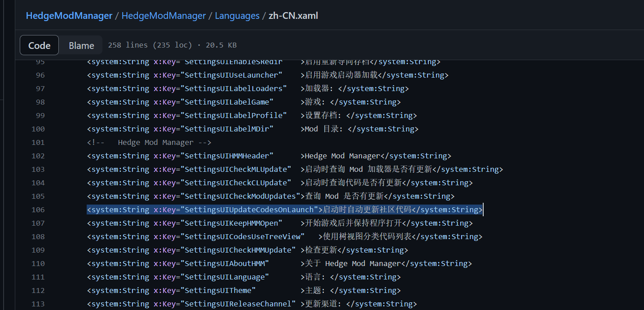Open the second HedgeModManager breadcrumb link

coord(163,15)
